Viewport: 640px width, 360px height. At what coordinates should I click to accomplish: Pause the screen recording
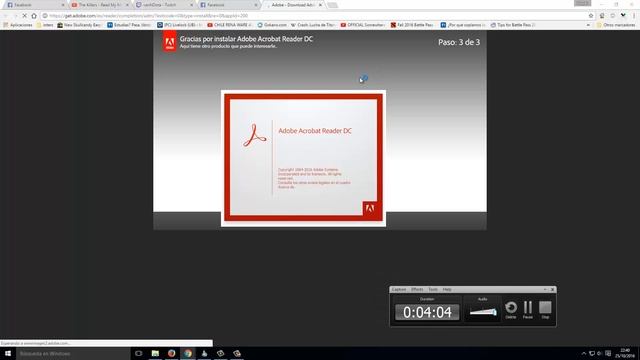pyautogui.click(x=528, y=309)
